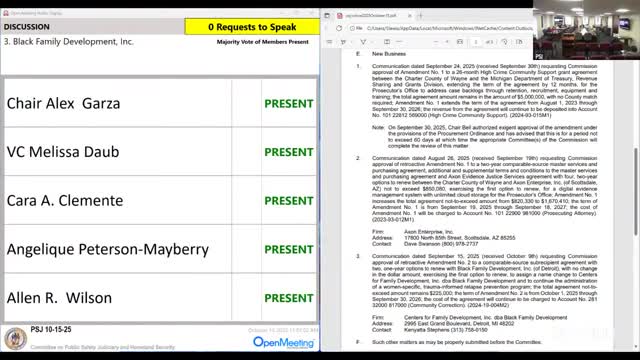Click the DISCUSSION header label
The height and width of the screenshot is (360, 640).
coord(27,27)
